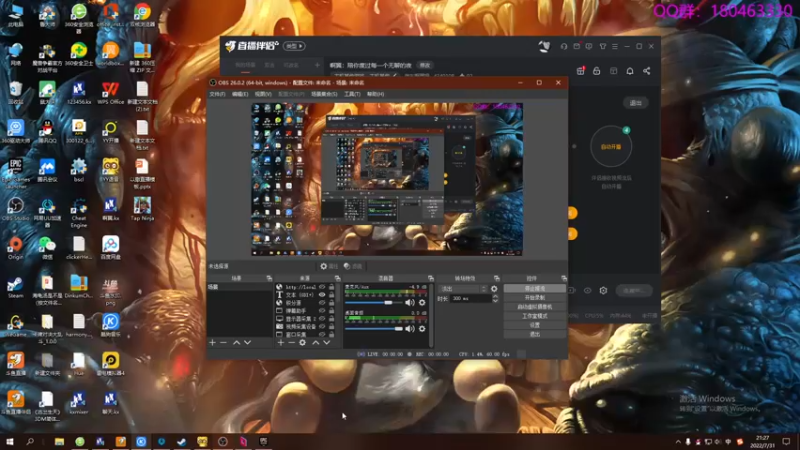This screenshot has height=450, width=800.
Task: Click the 滤镜 filters button in OBS
Action: 353,266
